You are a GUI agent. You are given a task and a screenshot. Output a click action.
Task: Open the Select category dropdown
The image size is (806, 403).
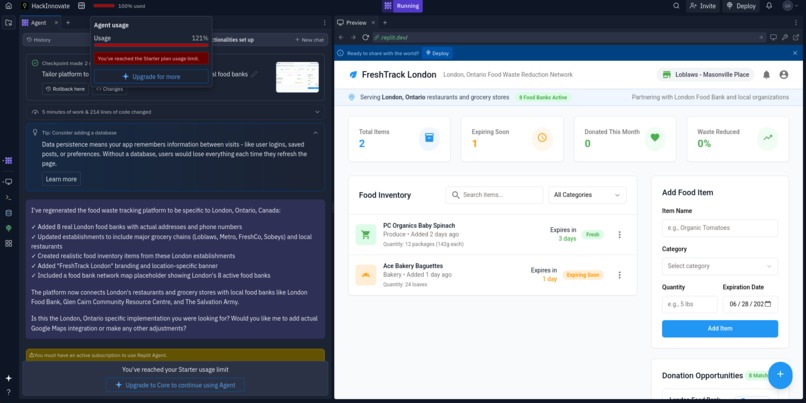[x=720, y=266]
